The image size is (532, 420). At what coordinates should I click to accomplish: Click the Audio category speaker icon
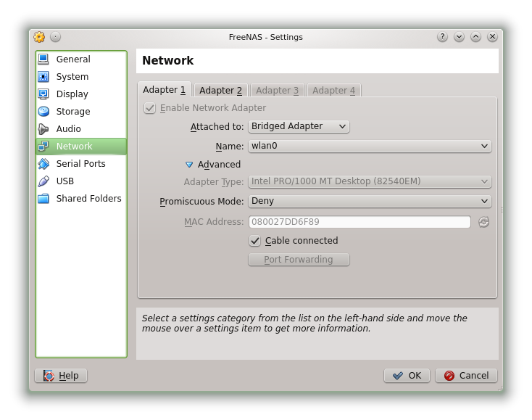point(43,128)
